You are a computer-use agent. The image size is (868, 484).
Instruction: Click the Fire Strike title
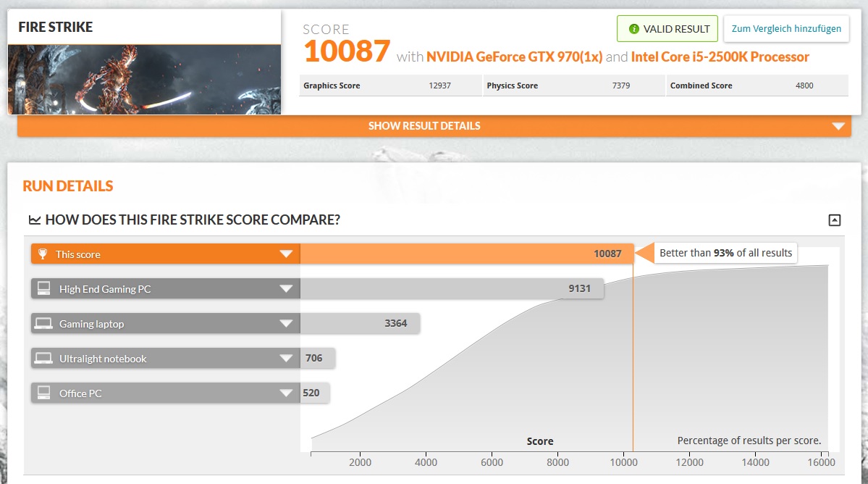[55, 27]
